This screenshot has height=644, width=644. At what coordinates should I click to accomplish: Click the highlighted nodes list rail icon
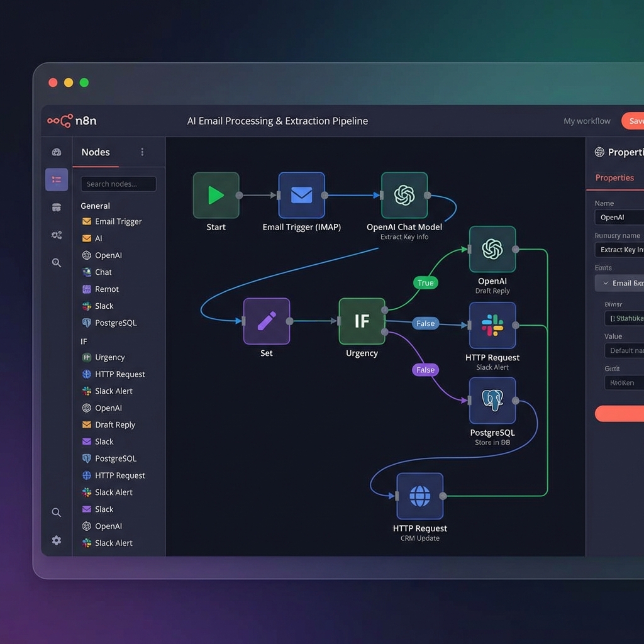click(56, 179)
